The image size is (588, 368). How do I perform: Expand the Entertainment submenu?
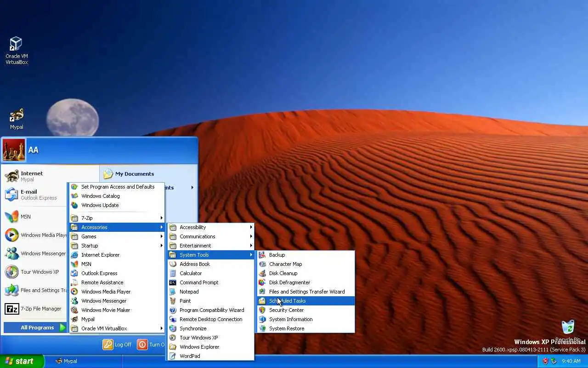(211, 246)
